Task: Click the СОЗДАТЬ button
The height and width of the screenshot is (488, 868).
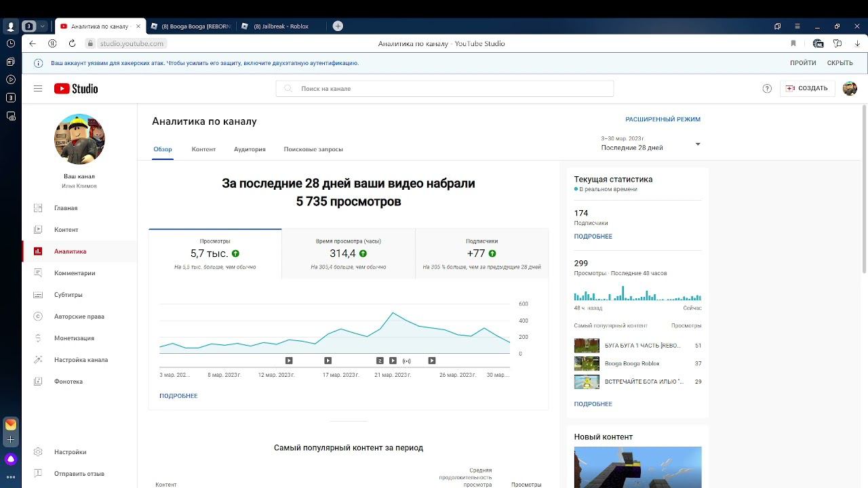Action: click(x=807, y=89)
